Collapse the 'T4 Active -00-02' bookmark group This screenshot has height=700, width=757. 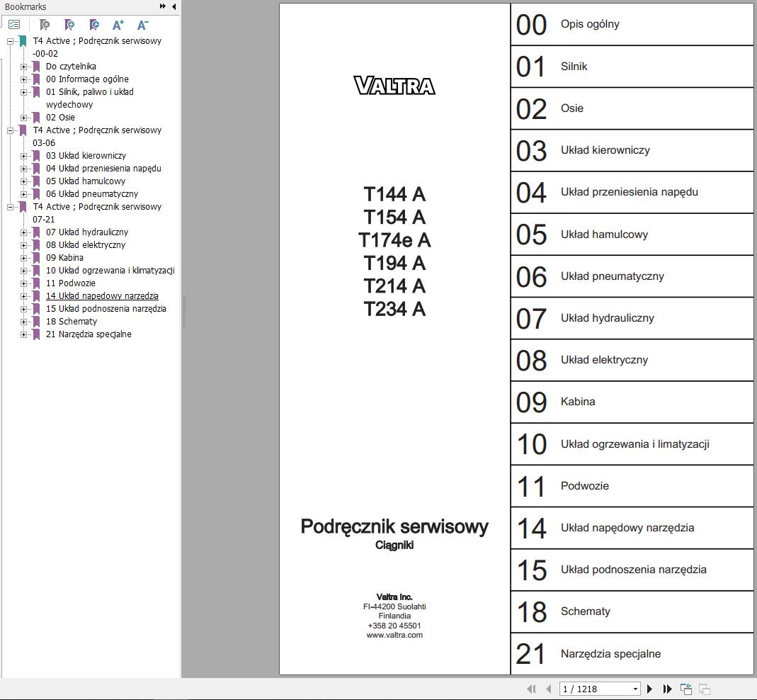10,42
